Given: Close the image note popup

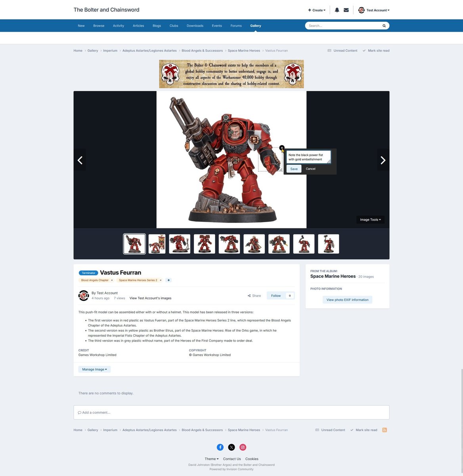Looking at the screenshot, I should click(x=282, y=148).
